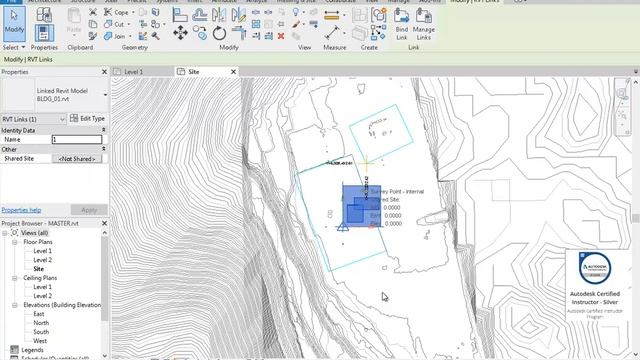Click Hide in View lightbulb icon
Viewport: 640px width, 360px height.
pyautogui.click(x=296, y=12)
